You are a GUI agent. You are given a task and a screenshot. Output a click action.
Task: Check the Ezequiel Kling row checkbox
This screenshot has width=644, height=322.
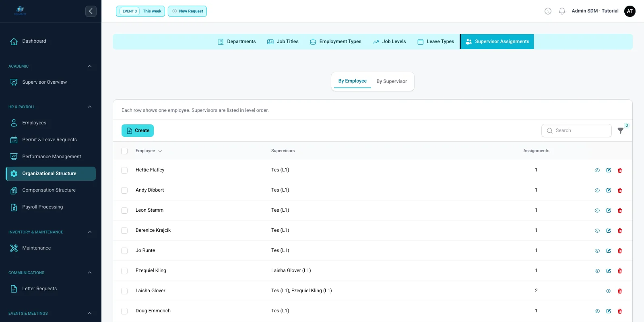(124, 271)
